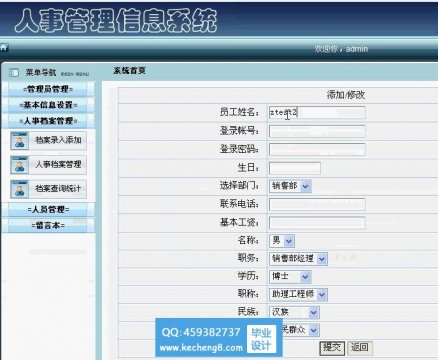Click the menu navigation panel icon
Image resolution: width=438 pixels, height=360 pixels.
tap(14, 72)
